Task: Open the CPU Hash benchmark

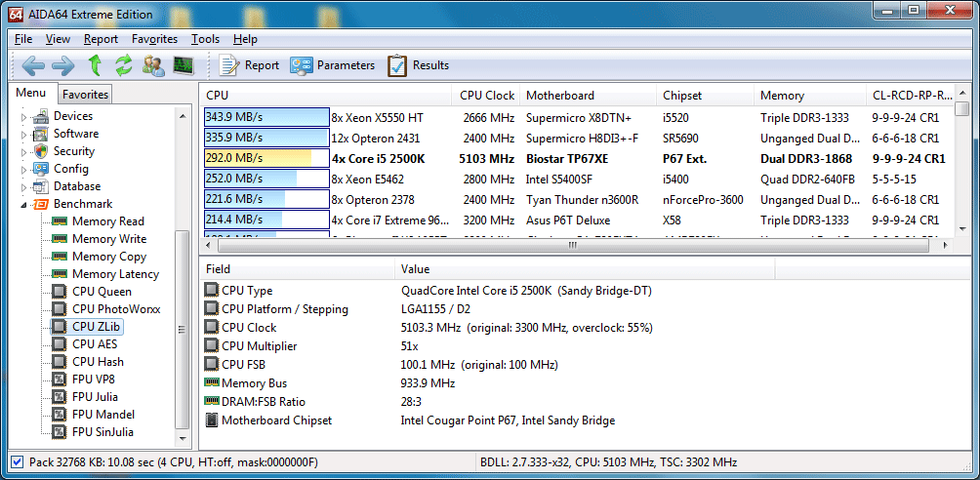Action: click(x=98, y=361)
